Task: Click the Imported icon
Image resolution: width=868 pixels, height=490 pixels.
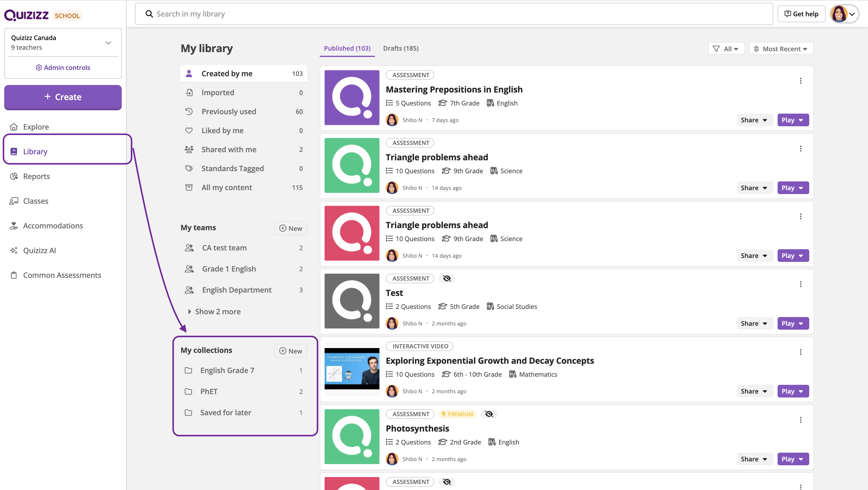Action: pos(189,92)
